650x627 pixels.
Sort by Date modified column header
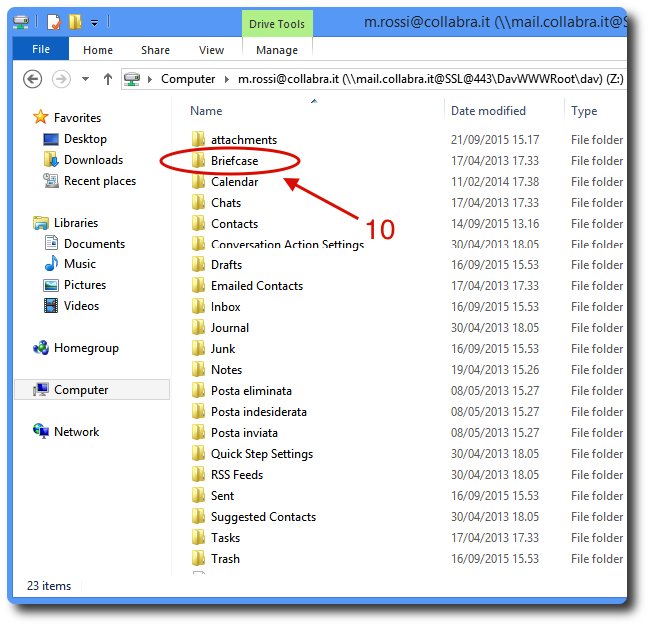pos(488,111)
